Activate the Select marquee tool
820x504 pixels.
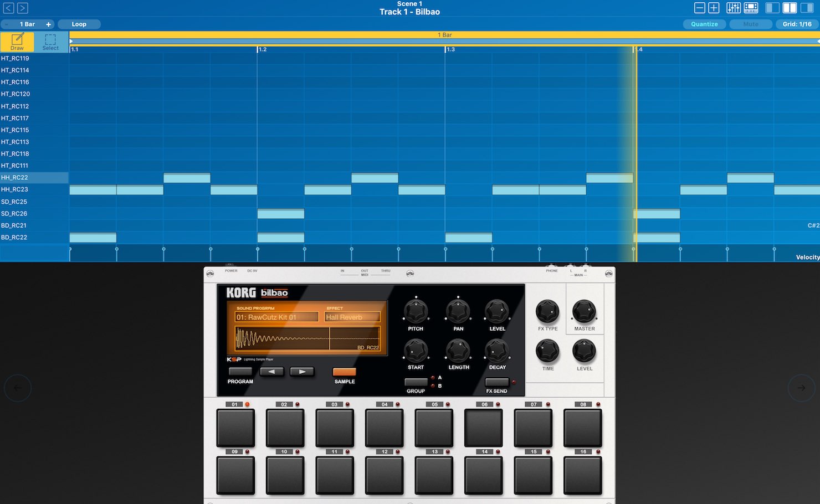[50, 42]
